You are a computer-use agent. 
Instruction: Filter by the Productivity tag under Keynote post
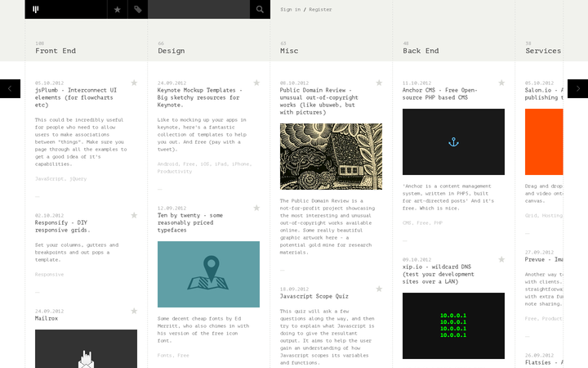click(175, 172)
